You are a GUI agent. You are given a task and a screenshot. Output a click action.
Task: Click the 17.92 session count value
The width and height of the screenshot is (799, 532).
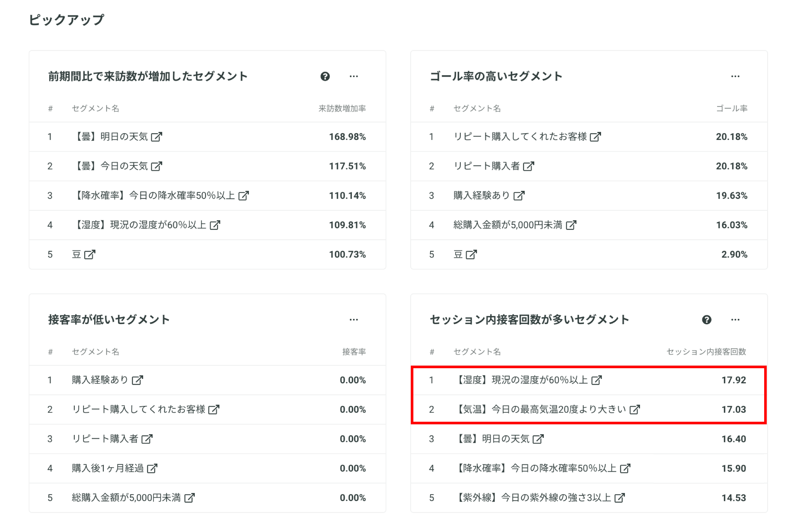(733, 380)
